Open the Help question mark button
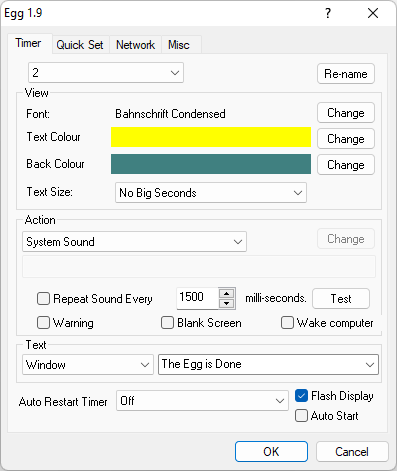397x471 pixels. [328, 13]
